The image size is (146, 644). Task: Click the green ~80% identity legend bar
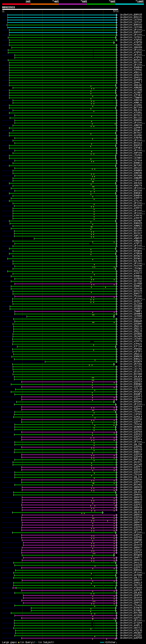point(101,4)
